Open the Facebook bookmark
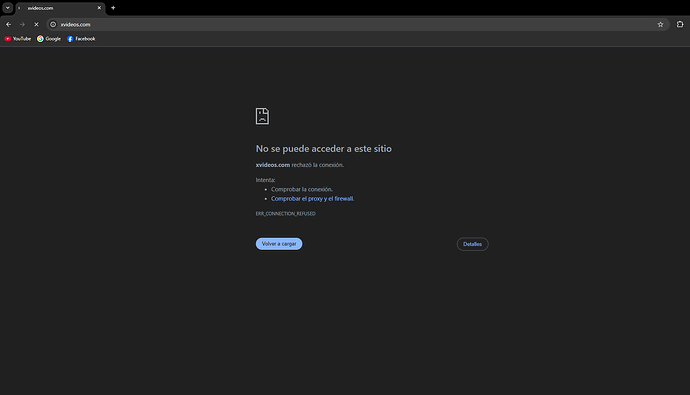The height and width of the screenshot is (395, 690). [x=81, y=39]
